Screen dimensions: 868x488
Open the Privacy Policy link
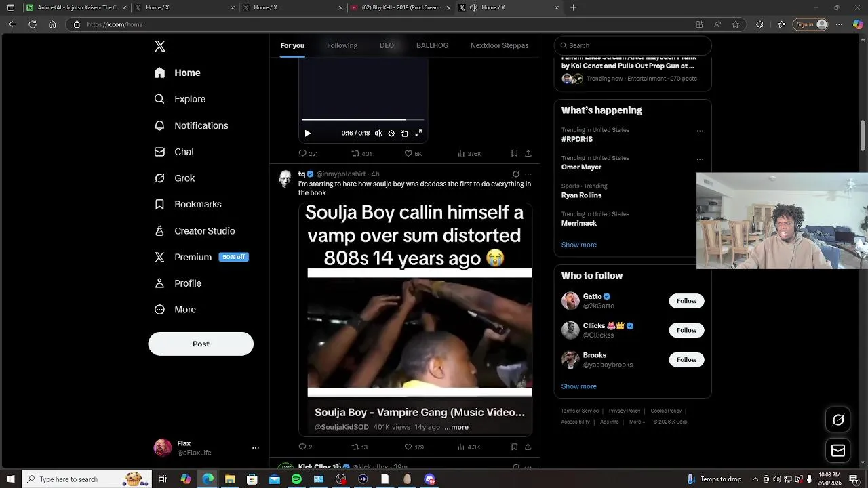click(625, 411)
